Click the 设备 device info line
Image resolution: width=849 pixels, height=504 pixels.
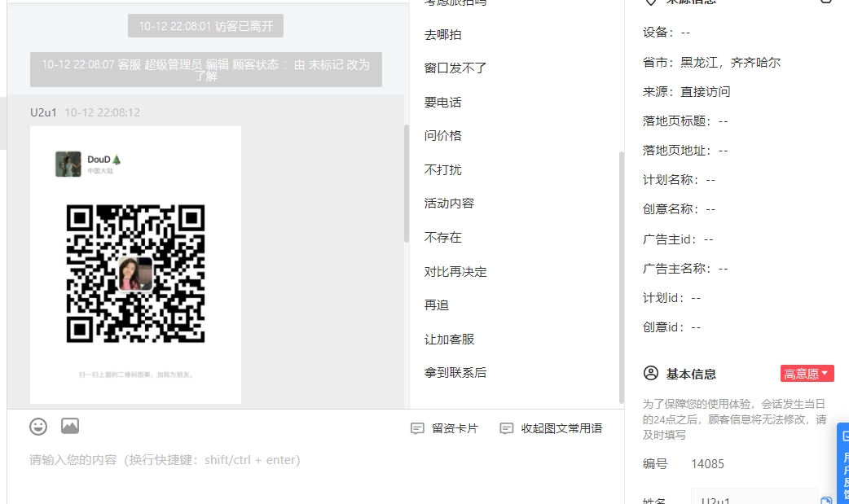[x=666, y=33]
